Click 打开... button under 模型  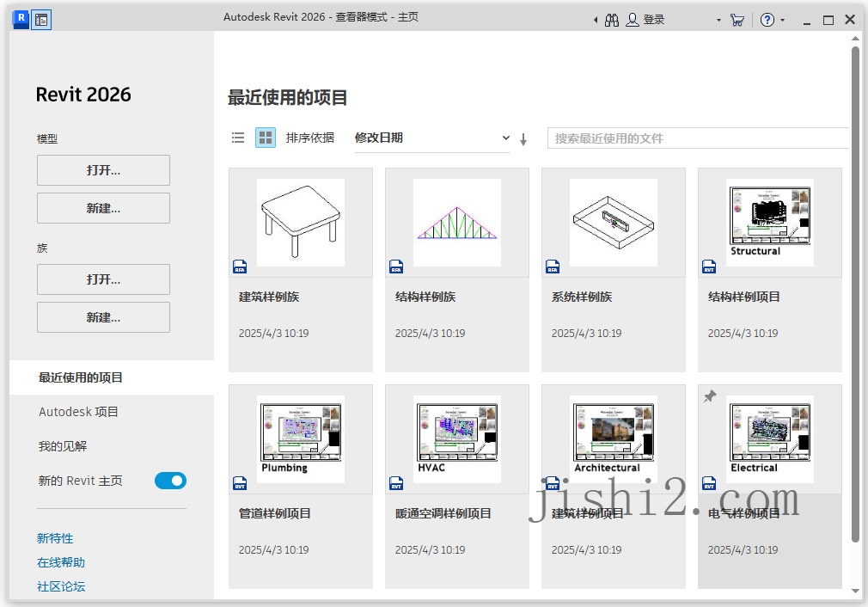103,170
